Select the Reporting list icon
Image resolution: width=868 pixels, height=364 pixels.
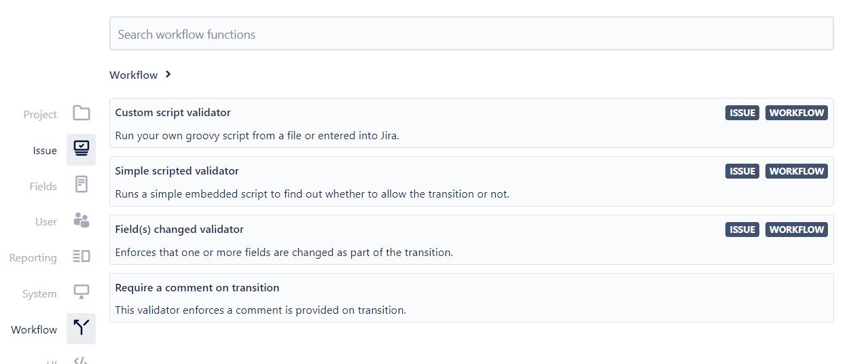(82, 256)
